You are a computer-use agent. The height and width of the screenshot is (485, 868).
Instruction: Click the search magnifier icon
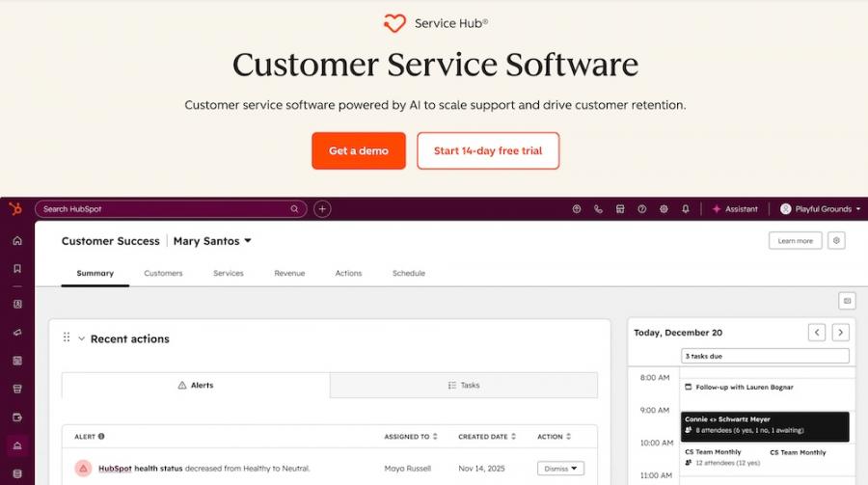click(294, 208)
